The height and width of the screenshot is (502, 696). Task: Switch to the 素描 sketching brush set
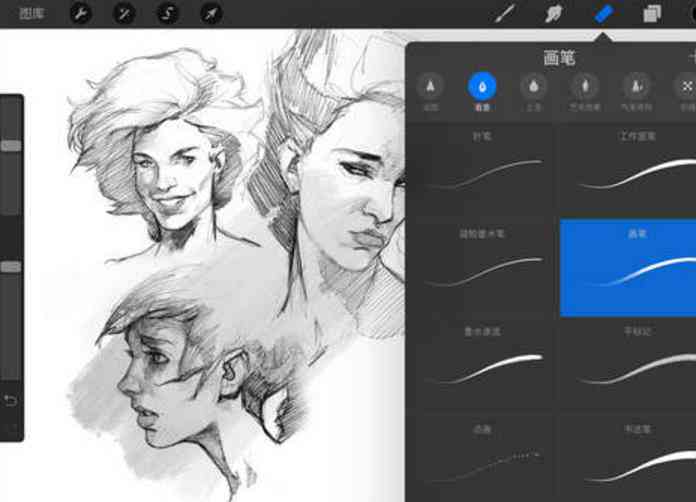[431, 92]
